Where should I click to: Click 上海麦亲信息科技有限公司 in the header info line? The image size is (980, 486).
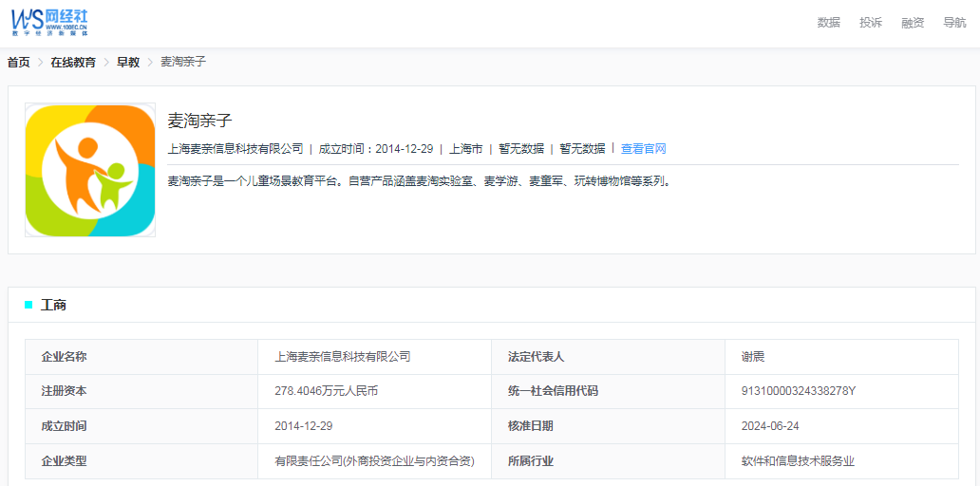coord(236,149)
